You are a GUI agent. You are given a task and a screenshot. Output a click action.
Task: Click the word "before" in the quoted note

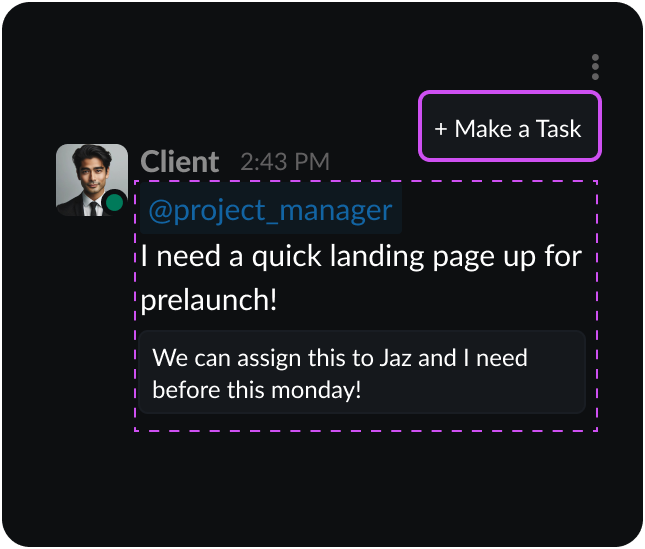click(x=186, y=390)
